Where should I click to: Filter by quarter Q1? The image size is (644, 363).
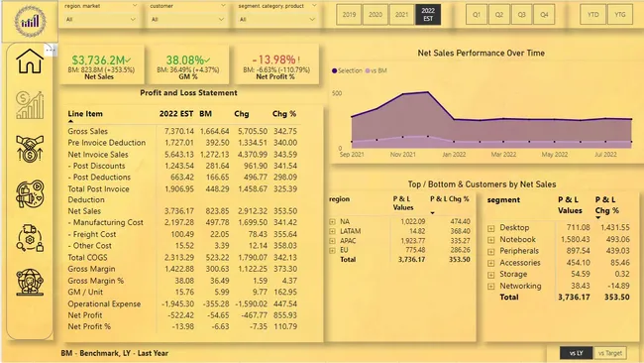coord(477,15)
